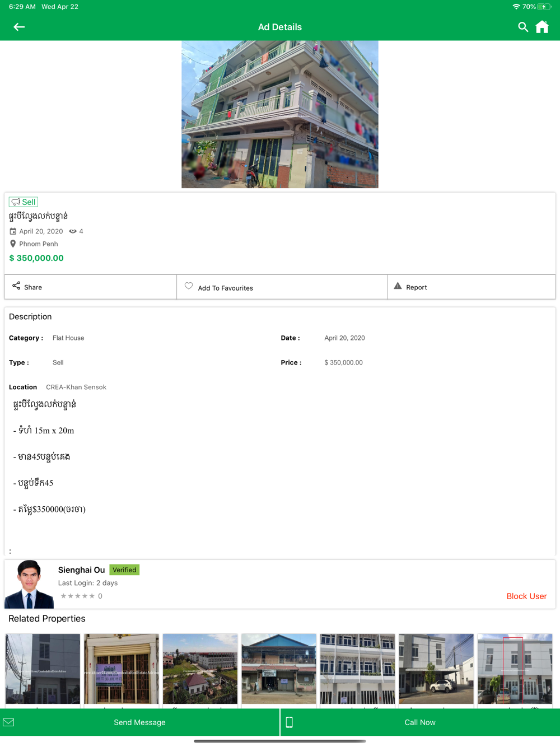Click the location pin icon

[x=13, y=244]
